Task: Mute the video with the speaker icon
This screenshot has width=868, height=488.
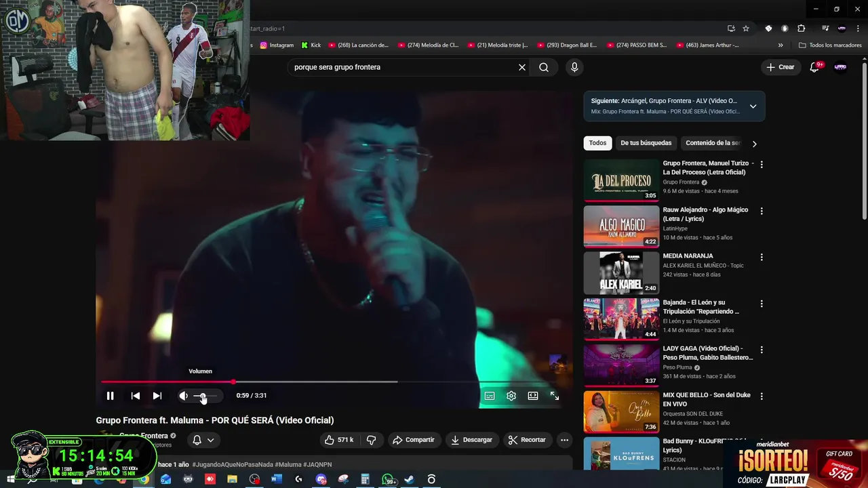Action: (x=183, y=396)
